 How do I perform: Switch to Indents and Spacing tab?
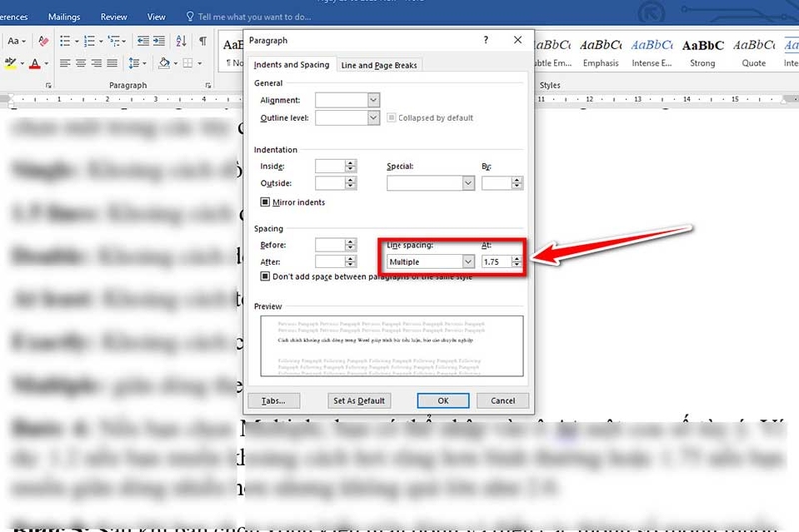[291, 65]
